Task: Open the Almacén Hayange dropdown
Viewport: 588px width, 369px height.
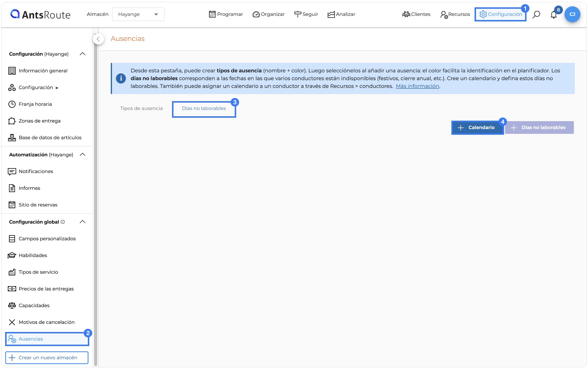Action: [138, 14]
